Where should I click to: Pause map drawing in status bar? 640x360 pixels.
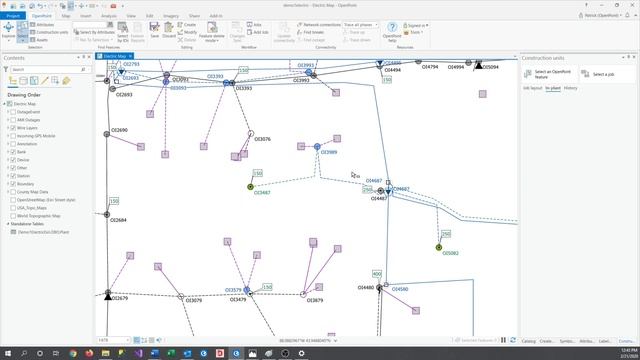point(503,340)
